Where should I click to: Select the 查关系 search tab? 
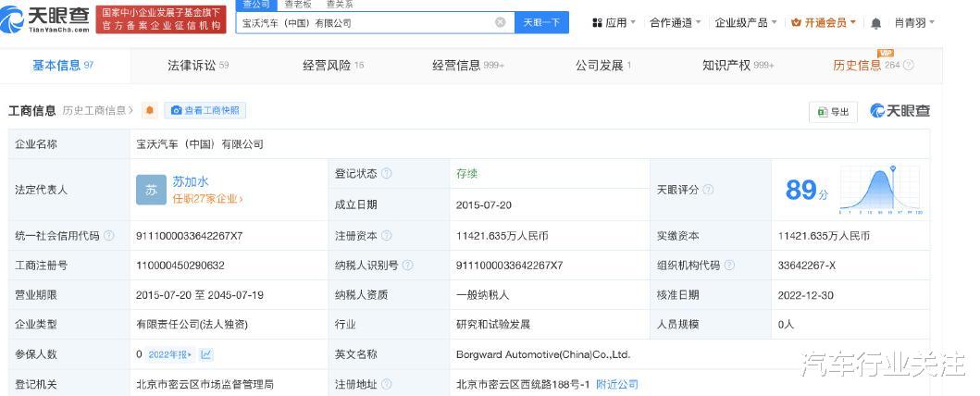[x=340, y=5]
